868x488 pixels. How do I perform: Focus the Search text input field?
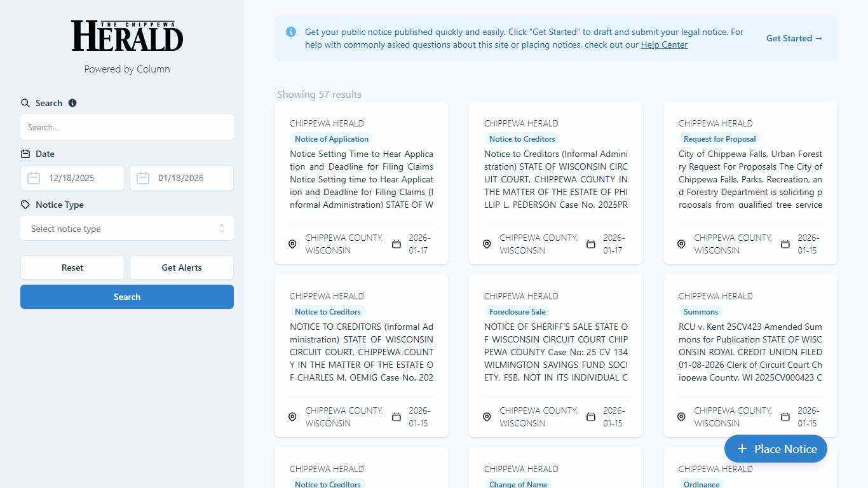[127, 127]
